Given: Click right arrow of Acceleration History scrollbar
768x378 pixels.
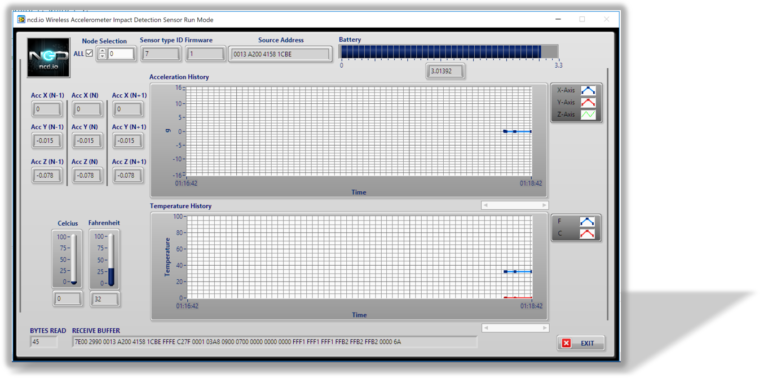Looking at the screenshot, I should point(544,205).
